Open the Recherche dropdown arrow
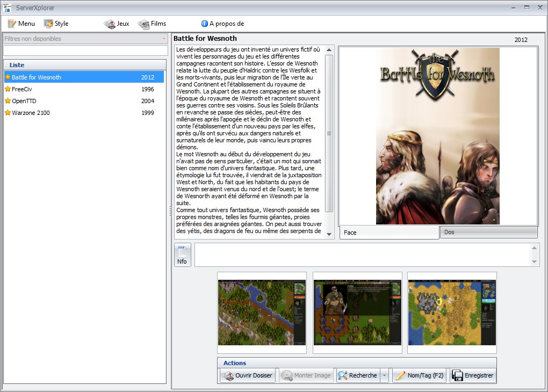Viewport: 548px width, 392px height. (x=385, y=375)
